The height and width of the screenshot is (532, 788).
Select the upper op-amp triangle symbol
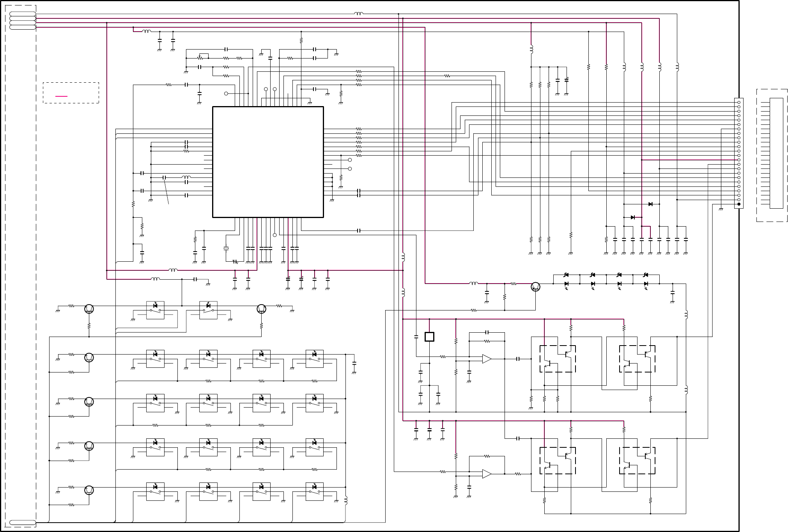tap(487, 359)
